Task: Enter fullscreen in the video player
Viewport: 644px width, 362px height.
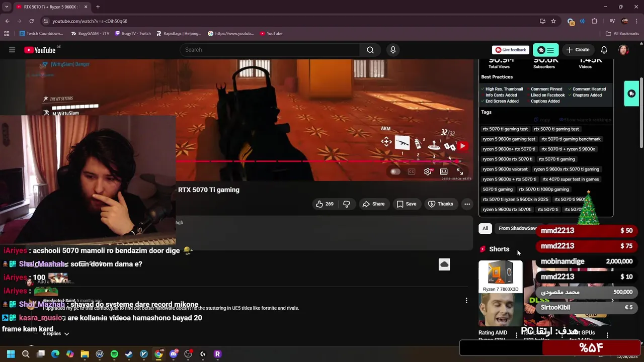Action: (x=460, y=172)
